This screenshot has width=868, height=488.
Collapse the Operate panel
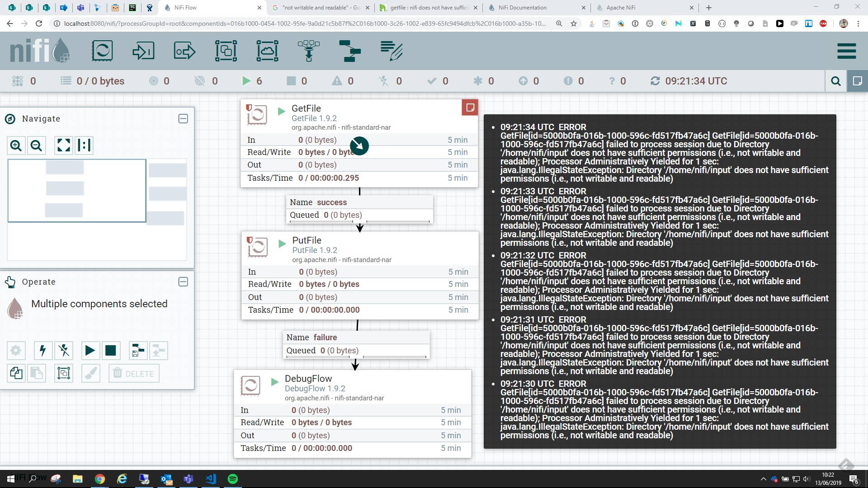(183, 282)
